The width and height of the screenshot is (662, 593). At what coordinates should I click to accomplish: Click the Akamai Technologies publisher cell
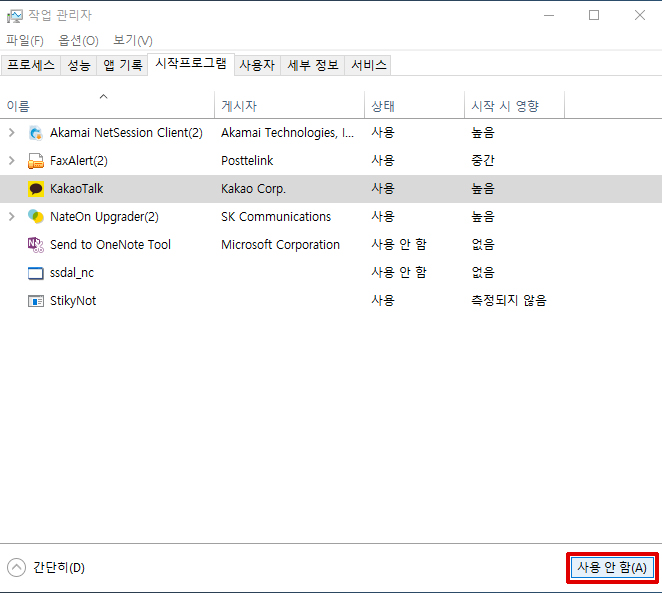288,133
